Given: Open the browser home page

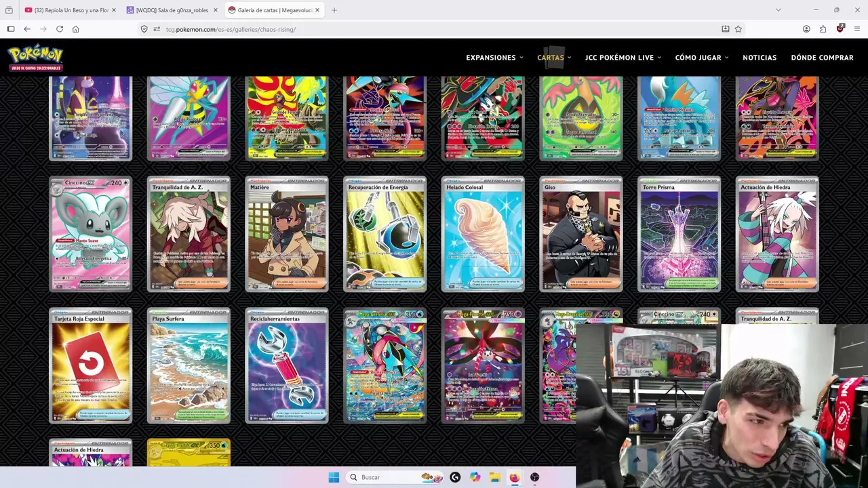Looking at the screenshot, I should [x=76, y=29].
